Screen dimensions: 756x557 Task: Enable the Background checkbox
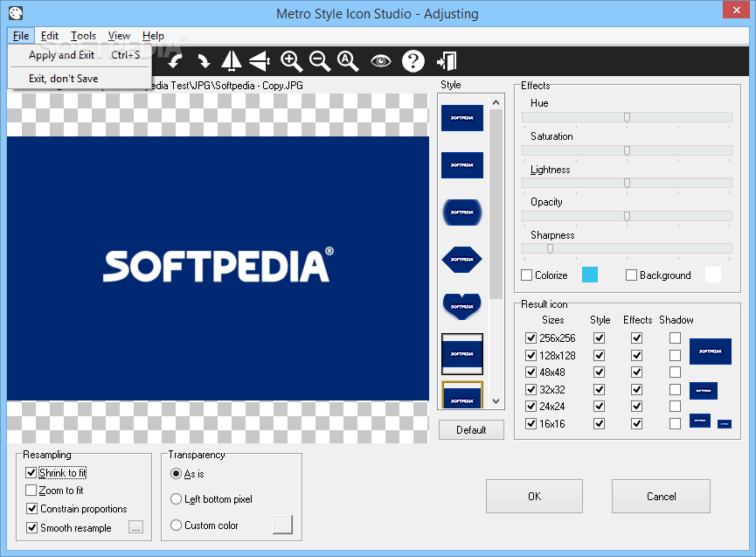[631, 275]
